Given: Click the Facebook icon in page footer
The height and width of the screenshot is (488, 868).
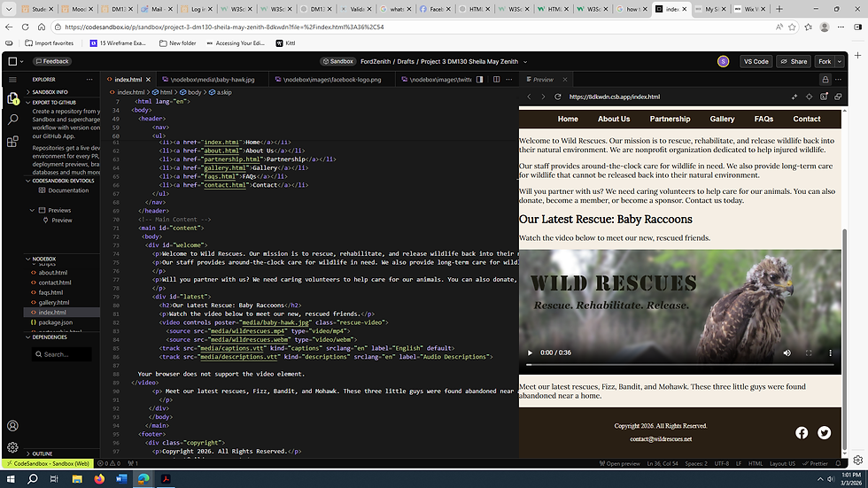Looking at the screenshot, I should tap(802, 433).
